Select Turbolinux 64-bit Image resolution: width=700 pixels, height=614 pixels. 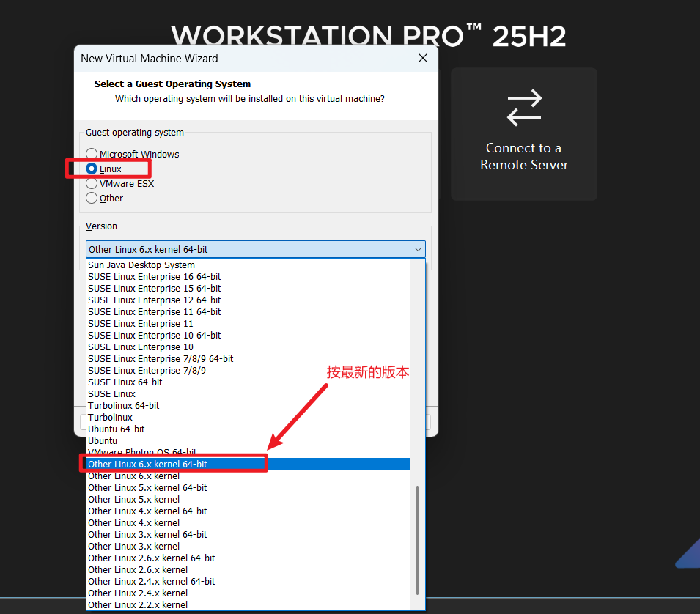point(248,406)
